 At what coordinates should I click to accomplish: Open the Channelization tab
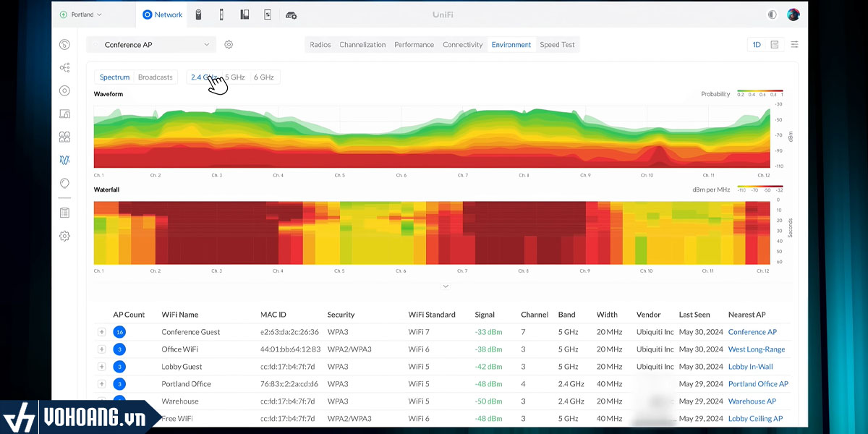[362, 45]
